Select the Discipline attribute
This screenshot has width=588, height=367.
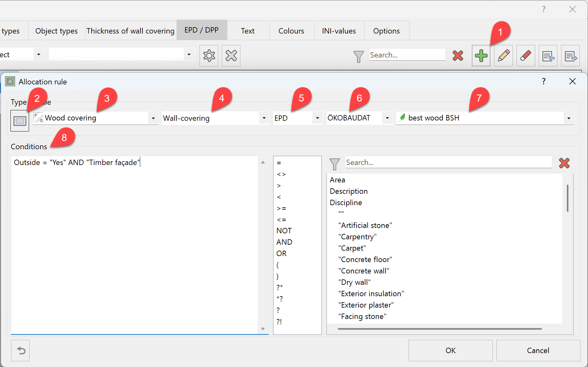(x=346, y=203)
